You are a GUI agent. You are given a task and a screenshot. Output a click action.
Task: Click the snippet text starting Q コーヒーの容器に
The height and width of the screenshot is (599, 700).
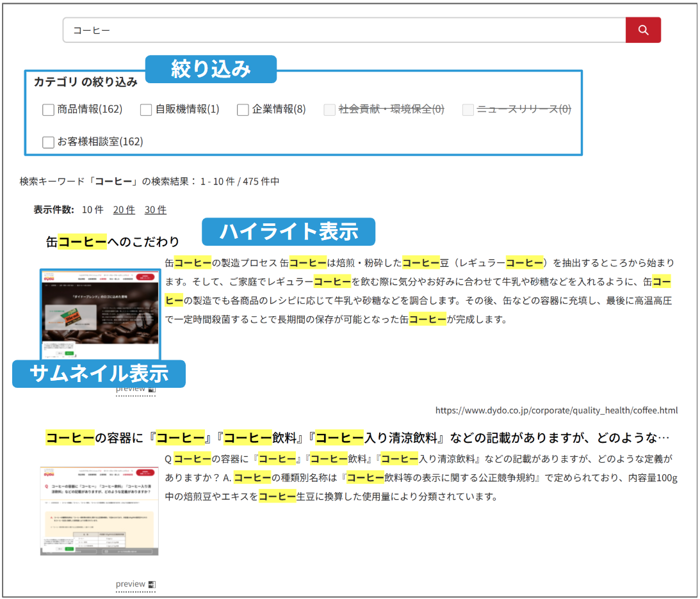(x=421, y=477)
